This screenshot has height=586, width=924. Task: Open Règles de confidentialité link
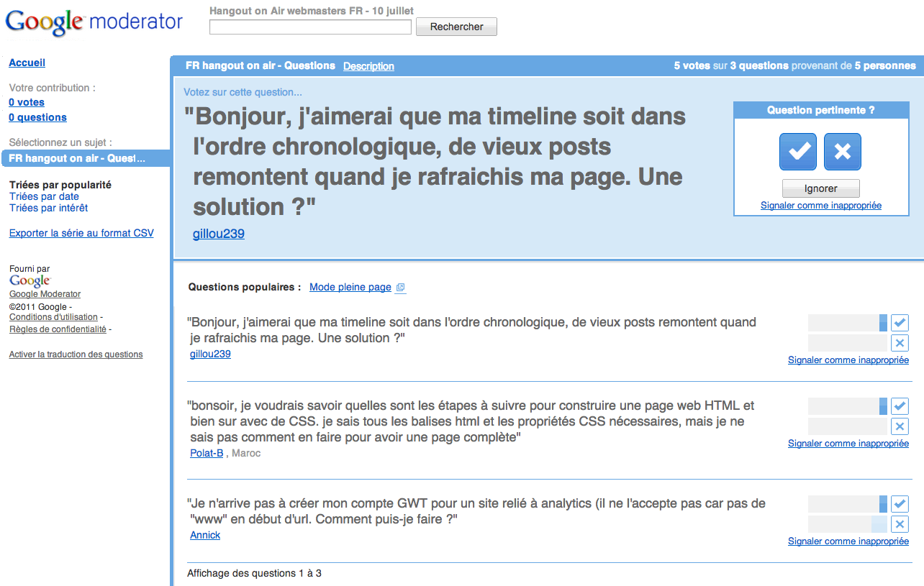pos(58,329)
